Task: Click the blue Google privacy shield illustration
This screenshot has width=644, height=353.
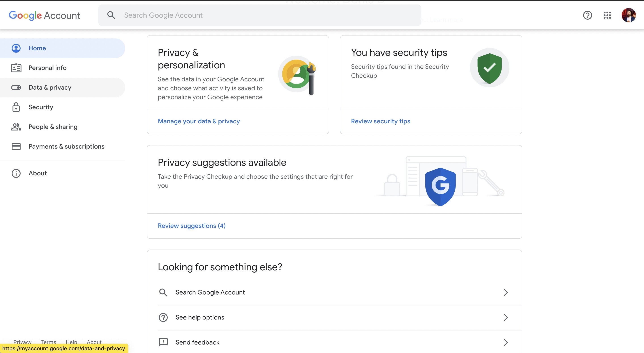Action: coord(440,186)
